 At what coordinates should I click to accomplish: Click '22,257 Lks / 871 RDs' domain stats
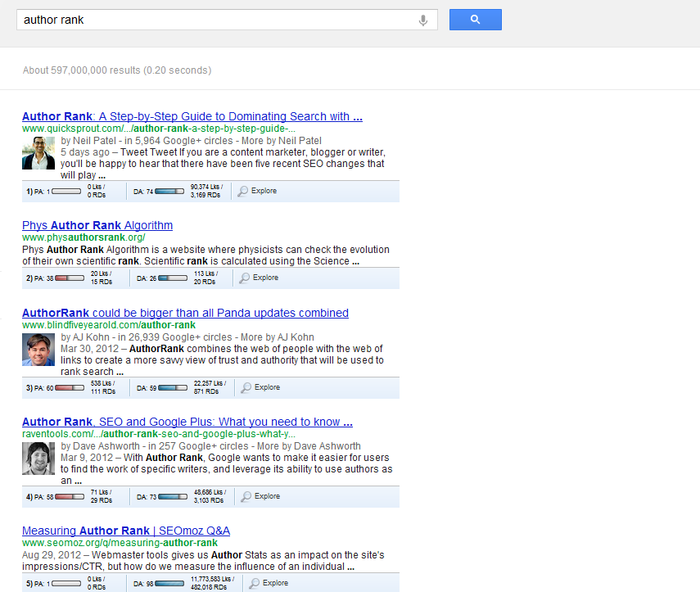pos(210,387)
